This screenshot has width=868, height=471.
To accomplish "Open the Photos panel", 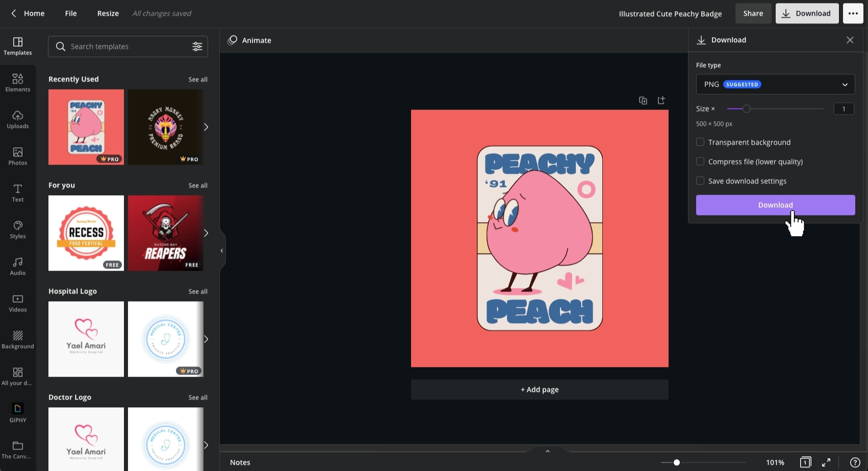I will [17, 156].
